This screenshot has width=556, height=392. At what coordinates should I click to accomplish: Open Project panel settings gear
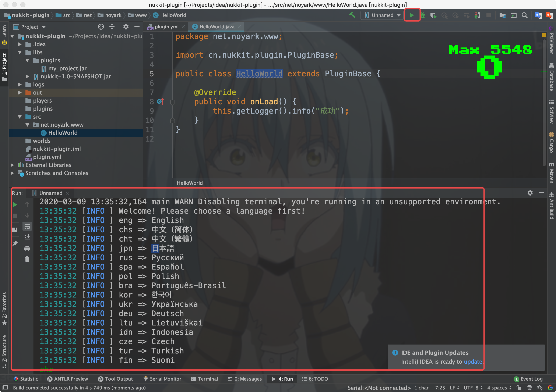[126, 27]
